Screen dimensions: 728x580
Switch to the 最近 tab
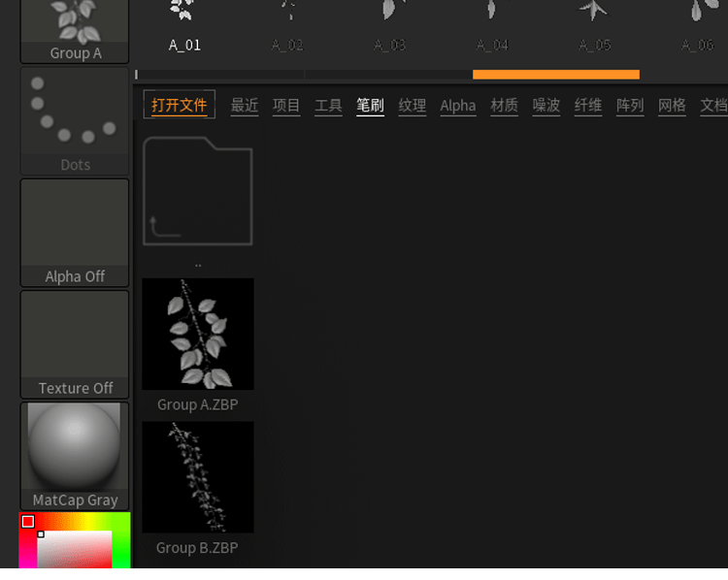pos(245,106)
